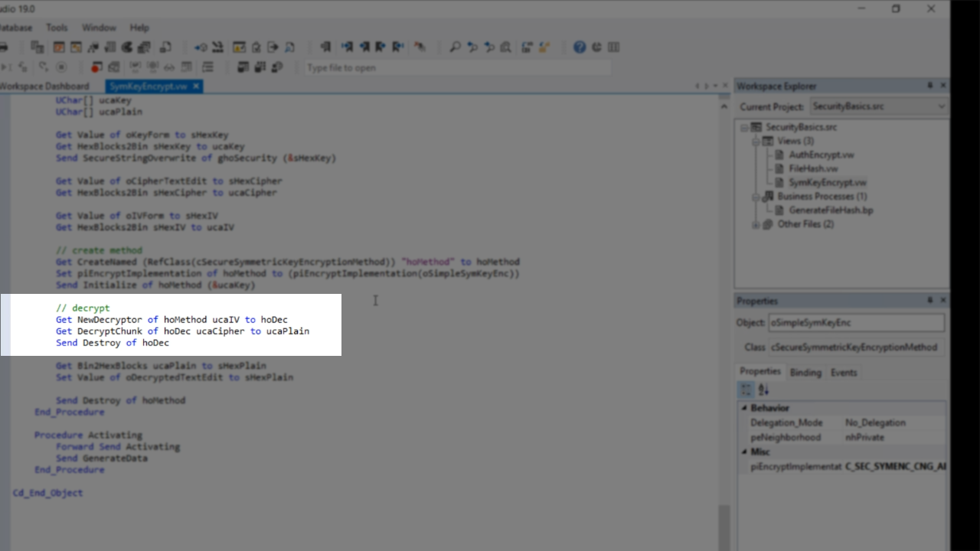Viewport: 980px width, 551px height.
Task: Expand the Other Files (2) node
Action: coord(755,224)
